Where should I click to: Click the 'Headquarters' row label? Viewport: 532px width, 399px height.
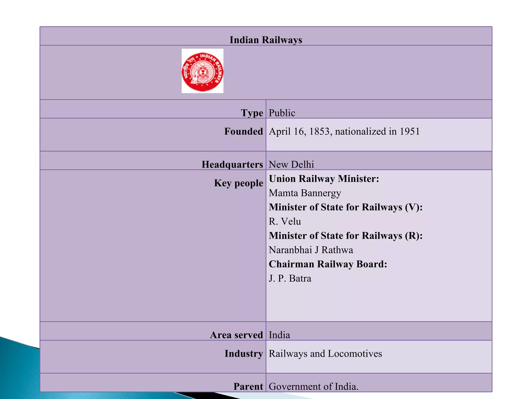tap(232, 165)
